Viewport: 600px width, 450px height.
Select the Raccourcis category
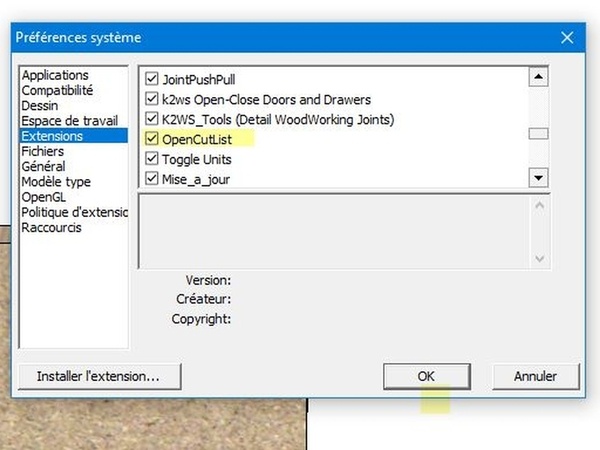tap(52, 227)
